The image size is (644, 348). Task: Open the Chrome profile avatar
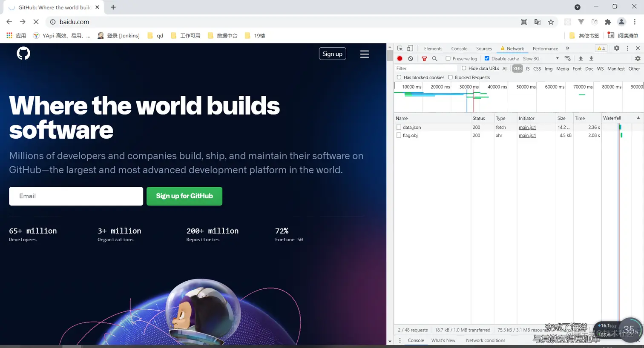[621, 22]
